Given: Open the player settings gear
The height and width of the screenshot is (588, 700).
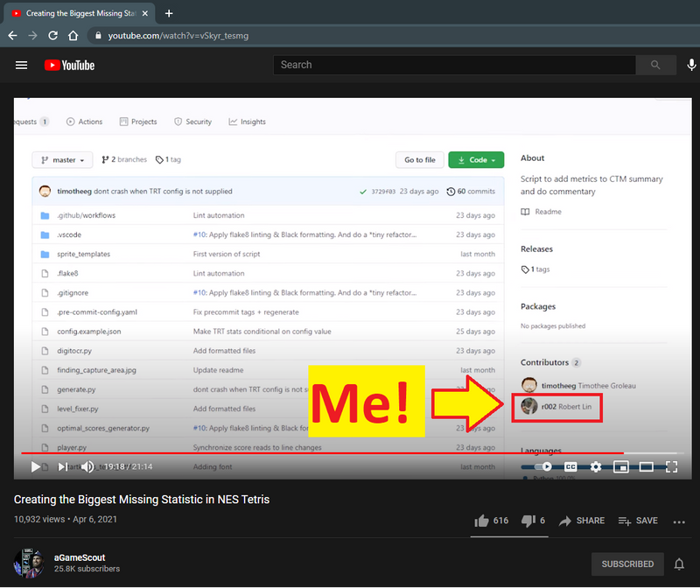Looking at the screenshot, I should click(x=596, y=466).
